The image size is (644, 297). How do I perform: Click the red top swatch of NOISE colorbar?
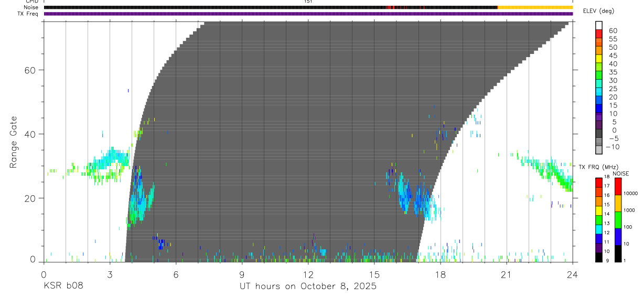618,186
